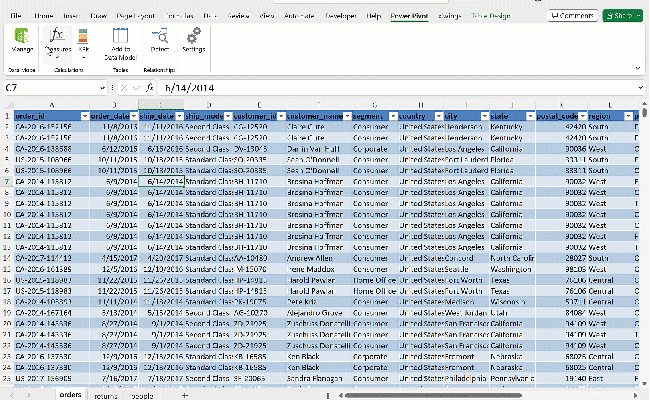Click the formula bar enter checkmark icon

coord(136,87)
